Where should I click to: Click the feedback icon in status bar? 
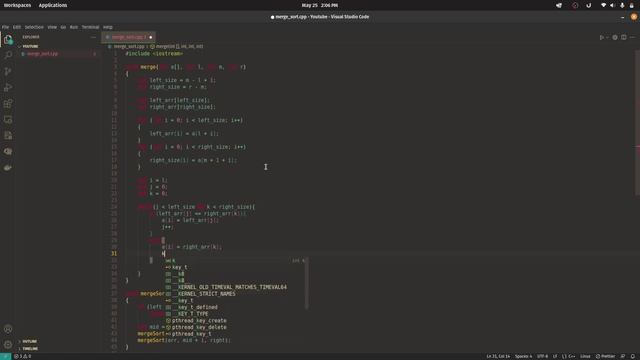pos(623,356)
